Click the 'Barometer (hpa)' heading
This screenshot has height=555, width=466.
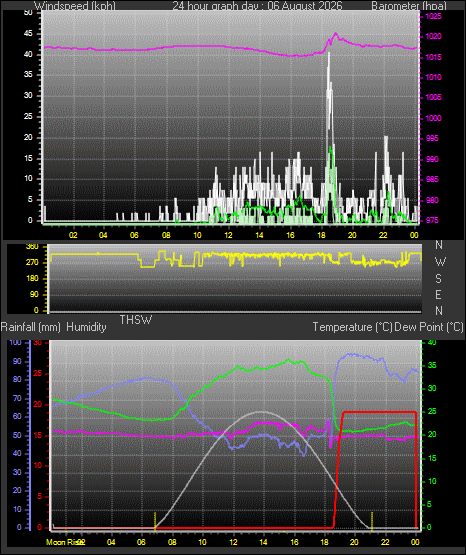coord(409,6)
